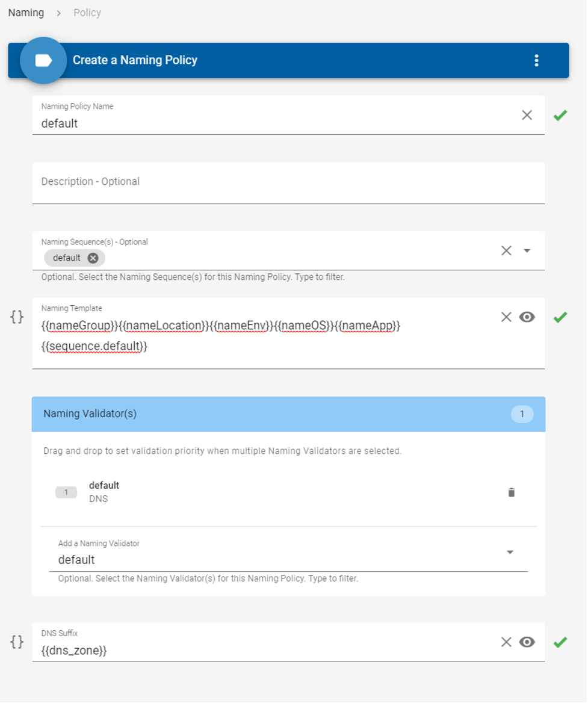This screenshot has width=588, height=703.
Task: Open braces icon beside DNS Suffix
Action: point(17,642)
